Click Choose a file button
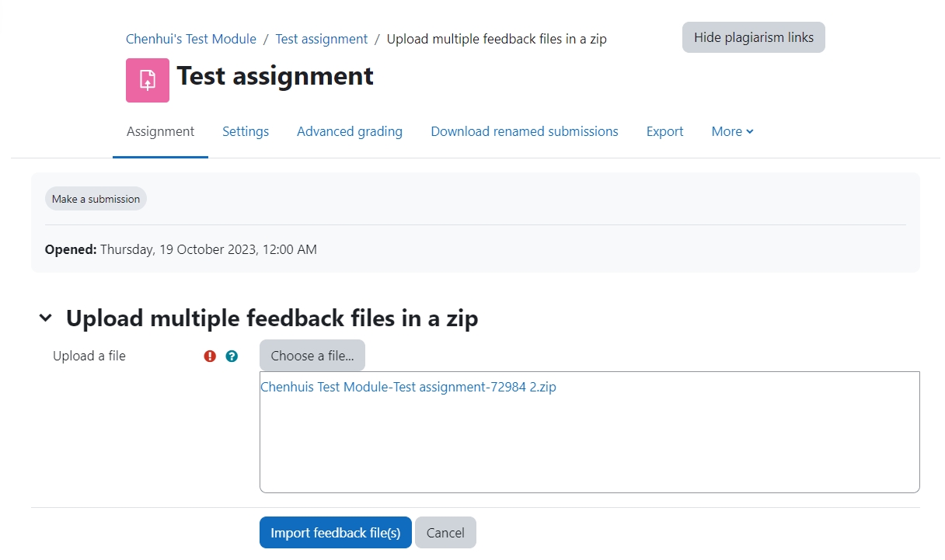The height and width of the screenshot is (560, 945). [x=312, y=356]
